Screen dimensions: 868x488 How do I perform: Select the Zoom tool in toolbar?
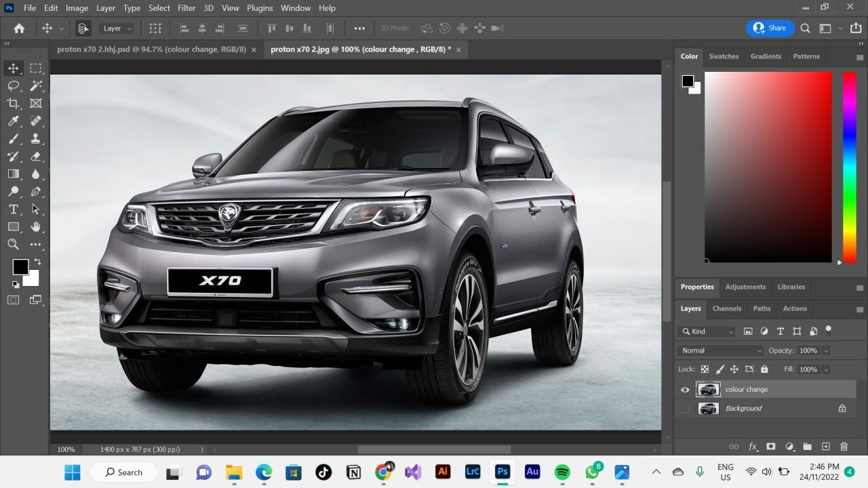pyautogui.click(x=13, y=244)
